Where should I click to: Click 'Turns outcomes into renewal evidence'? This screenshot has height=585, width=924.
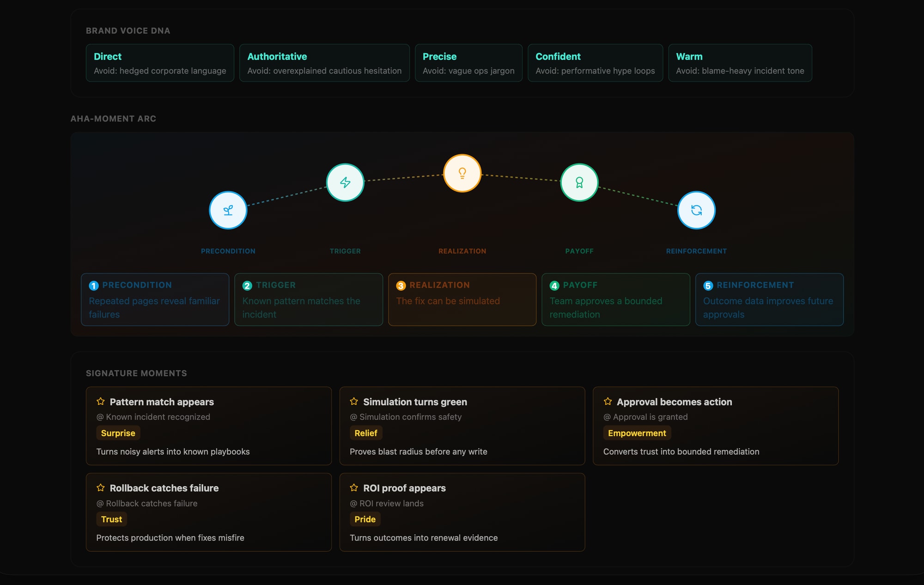point(424,538)
